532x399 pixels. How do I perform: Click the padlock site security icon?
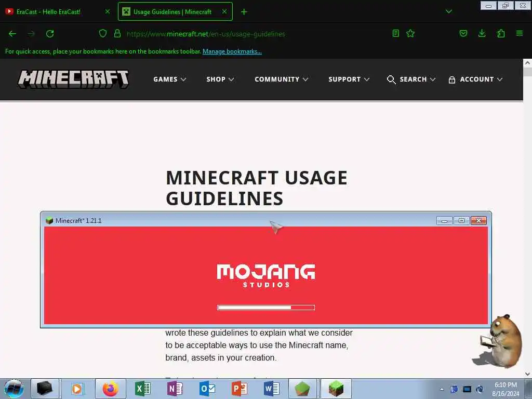[117, 33]
